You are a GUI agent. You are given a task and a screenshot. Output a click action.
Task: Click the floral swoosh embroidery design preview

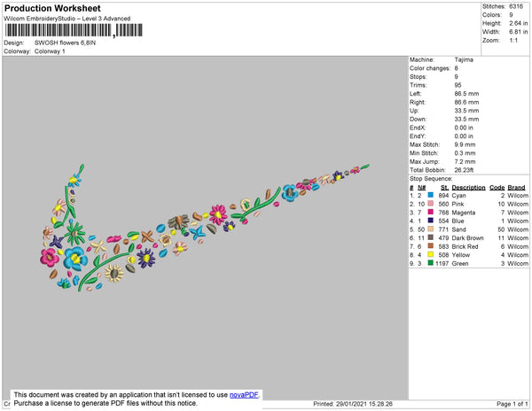tap(205, 228)
